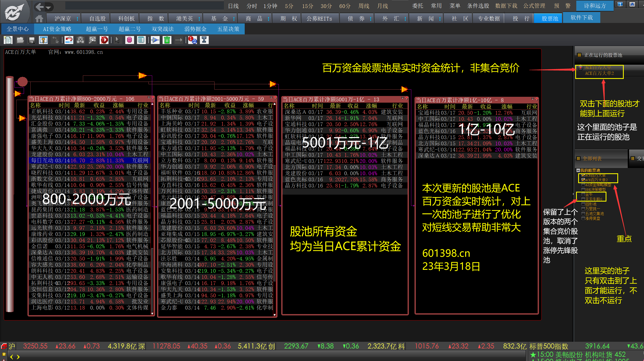The image size is (644, 361).
Task: Select the text T tool icon
Action: pyautogui.click(x=204, y=40)
